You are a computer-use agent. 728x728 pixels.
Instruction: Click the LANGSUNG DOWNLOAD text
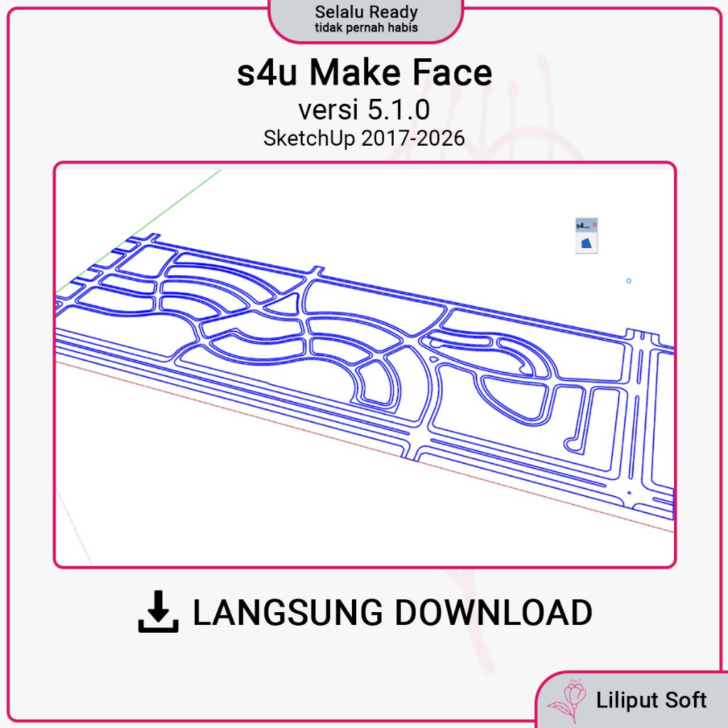pos(392,612)
